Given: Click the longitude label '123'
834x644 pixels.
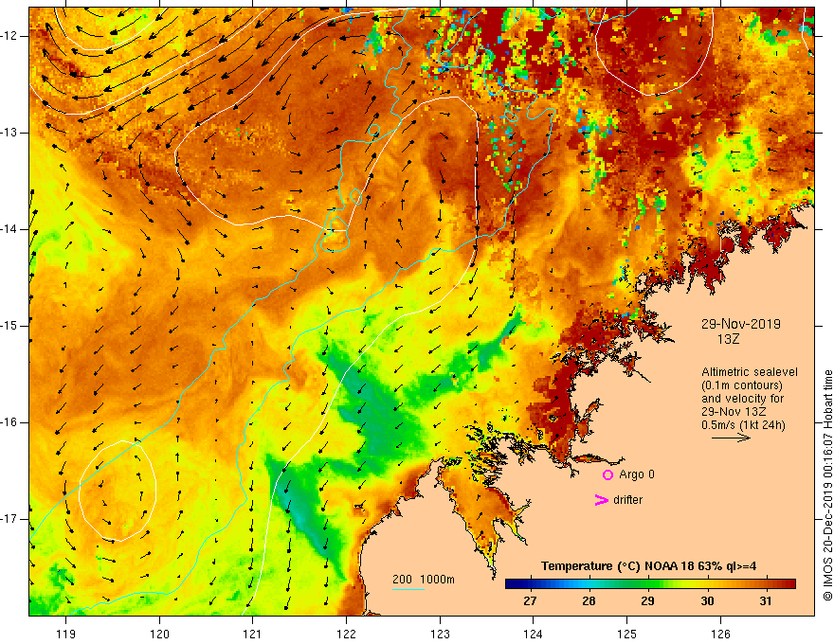Looking at the screenshot, I should [x=440, y=634].
